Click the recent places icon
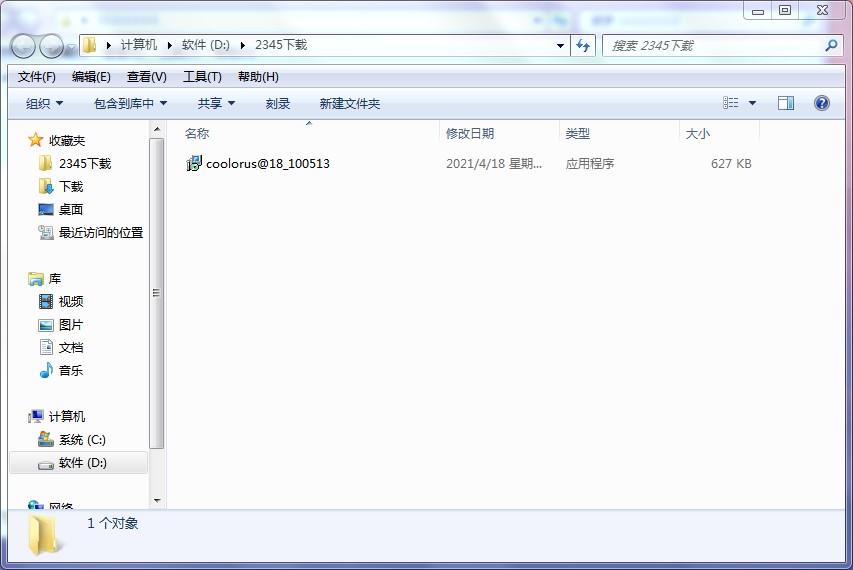The width and height of the screenshot is (853, 570). tap(46, 232)
